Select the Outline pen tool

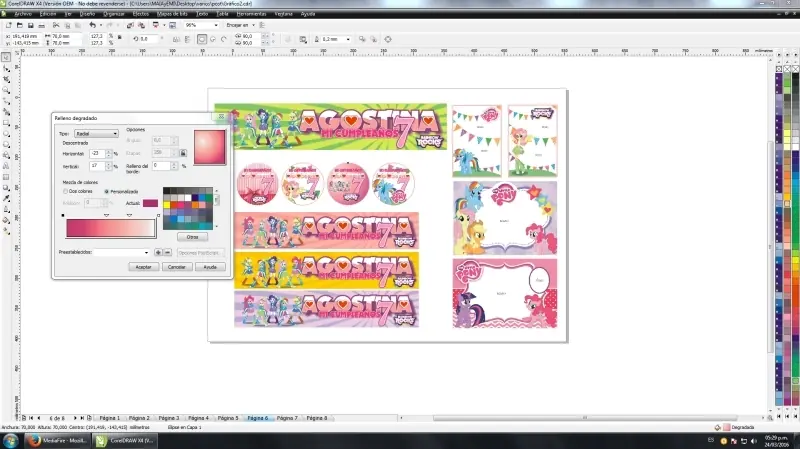(x=6, y=209)
